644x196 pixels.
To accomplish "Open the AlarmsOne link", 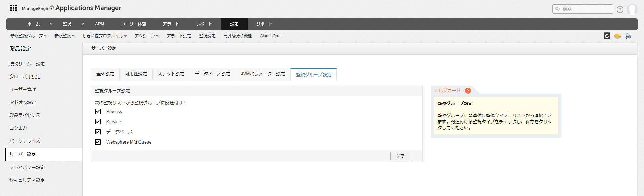I will (x=270, y=36).
